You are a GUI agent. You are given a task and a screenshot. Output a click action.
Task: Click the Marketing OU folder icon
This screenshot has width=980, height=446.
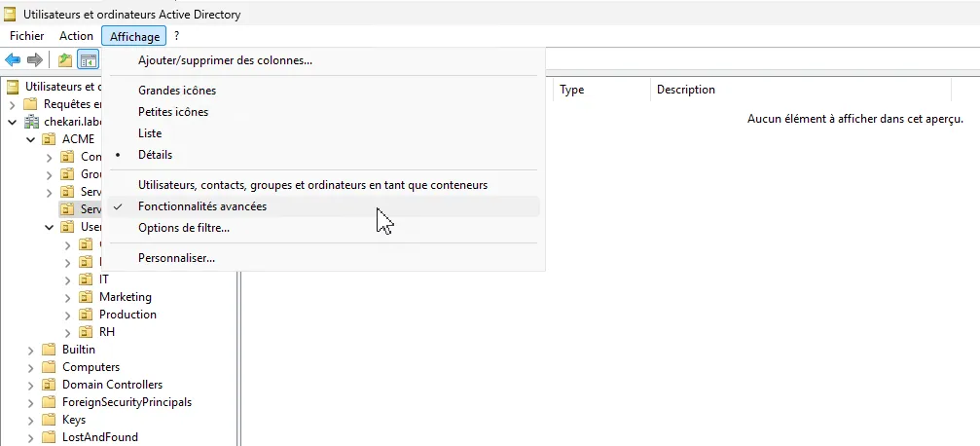click(x=86, y=297)
